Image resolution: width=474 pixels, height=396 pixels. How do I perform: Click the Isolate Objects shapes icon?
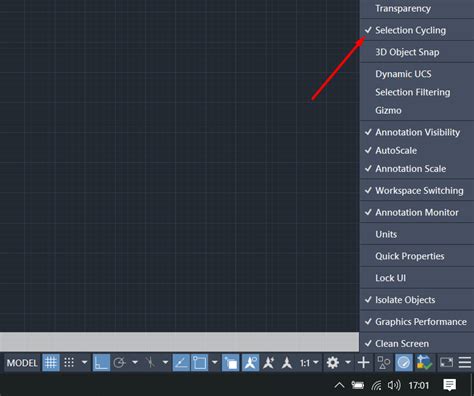coord(383,362)
